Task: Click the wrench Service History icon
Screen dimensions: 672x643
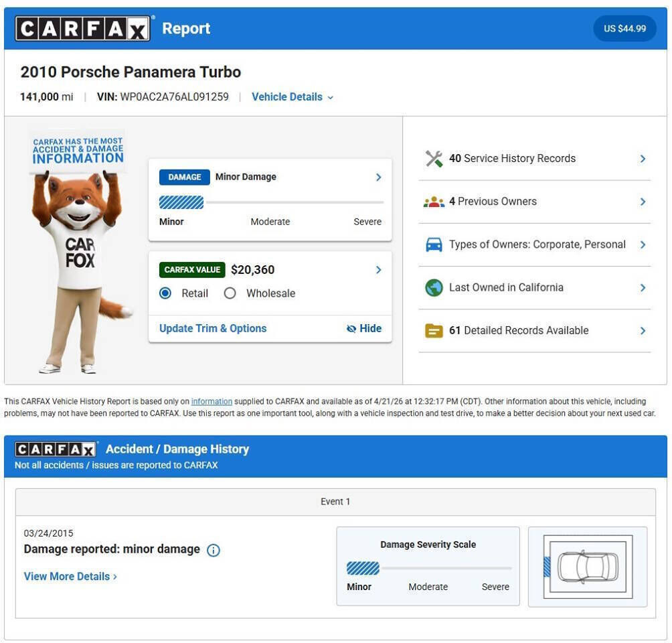Action: coord(434,159)
